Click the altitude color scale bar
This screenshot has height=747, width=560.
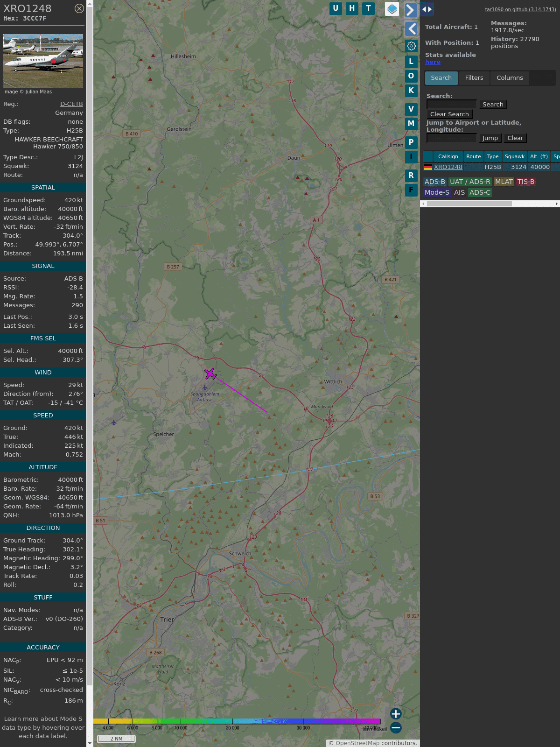[237, 721]
